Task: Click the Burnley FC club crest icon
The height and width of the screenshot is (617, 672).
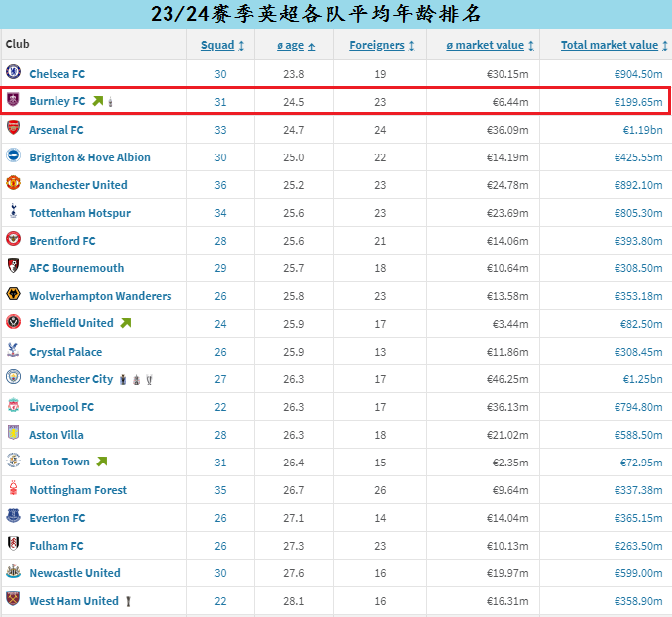Action: point(13,101)
